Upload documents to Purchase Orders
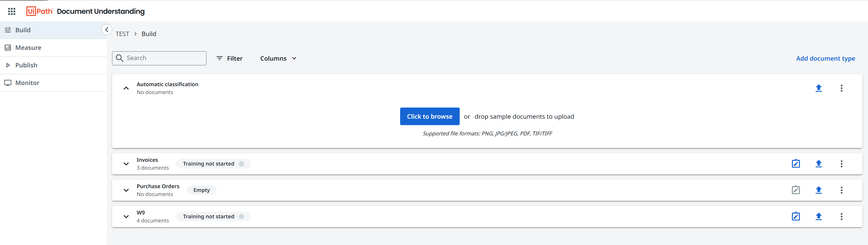 click(818, 190)
